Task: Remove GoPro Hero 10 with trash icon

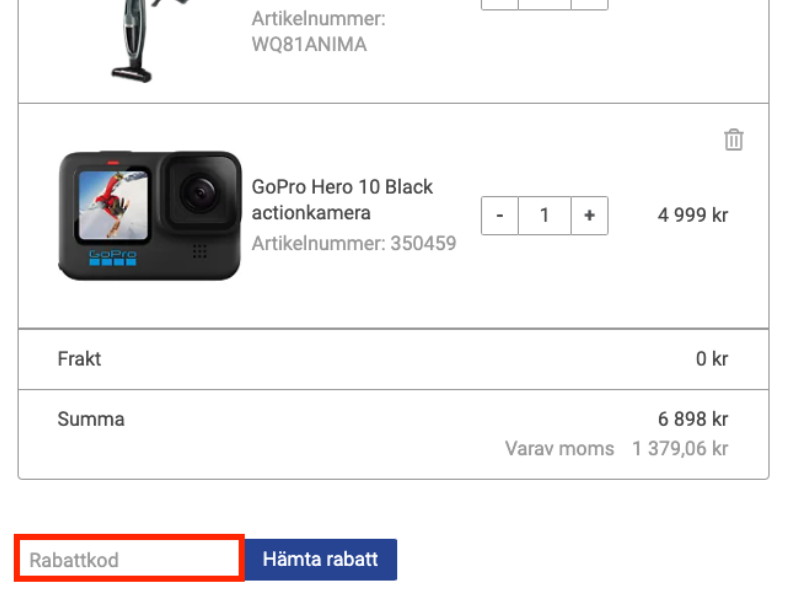Action: tap(734, 140)
